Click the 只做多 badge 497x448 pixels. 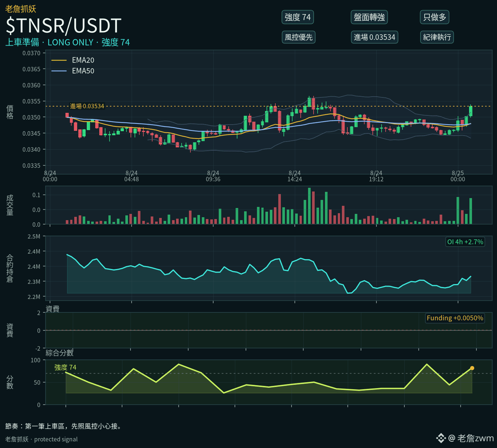[x=435, y=17]
